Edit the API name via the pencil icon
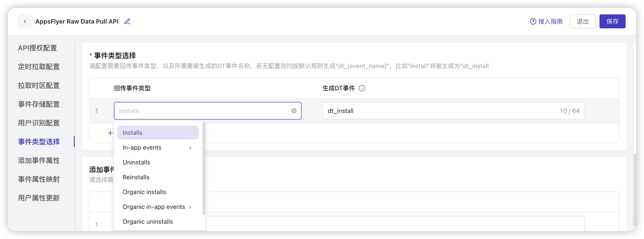This screenshot has width=644, height=239. coord(127,21)
